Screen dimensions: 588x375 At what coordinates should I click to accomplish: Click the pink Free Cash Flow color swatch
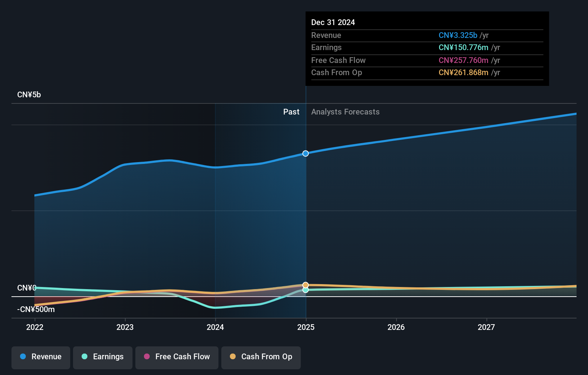(x=147, y=356)
